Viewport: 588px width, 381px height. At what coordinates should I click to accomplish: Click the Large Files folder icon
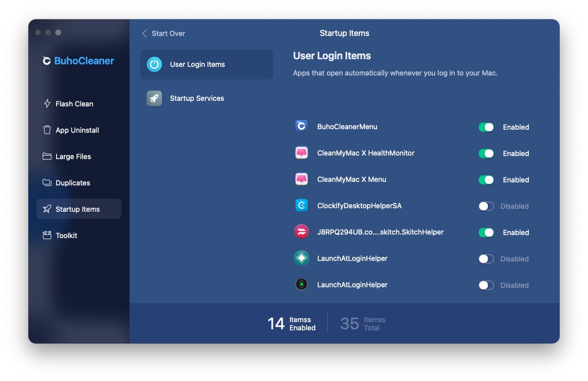47,156
